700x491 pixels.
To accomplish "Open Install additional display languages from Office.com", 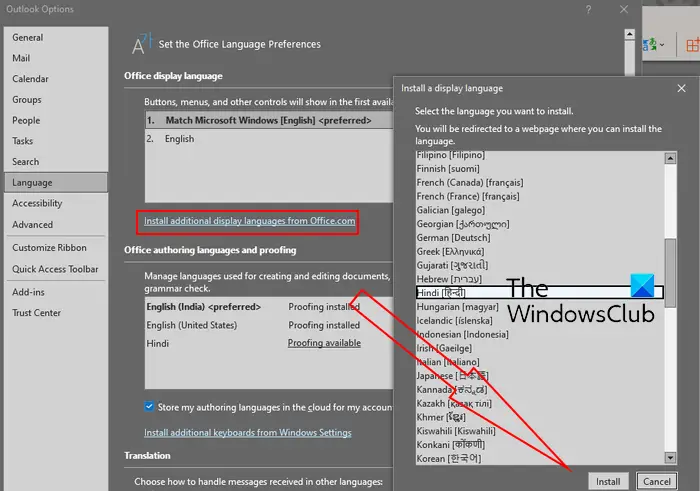I will coord(250,221).
